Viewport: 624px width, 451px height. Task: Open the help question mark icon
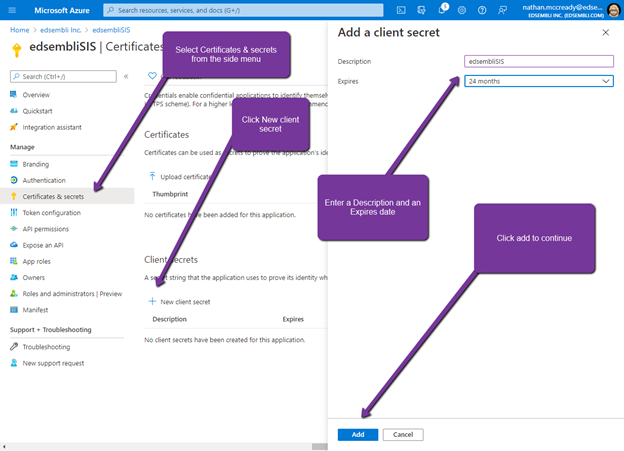pyautogui.click(x=482, y=10)
